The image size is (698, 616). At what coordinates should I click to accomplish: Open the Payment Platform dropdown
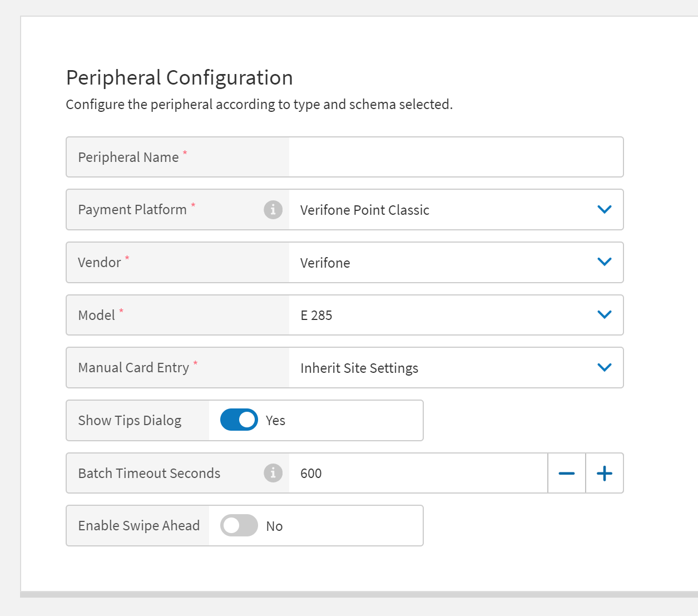tap(456, 210)
